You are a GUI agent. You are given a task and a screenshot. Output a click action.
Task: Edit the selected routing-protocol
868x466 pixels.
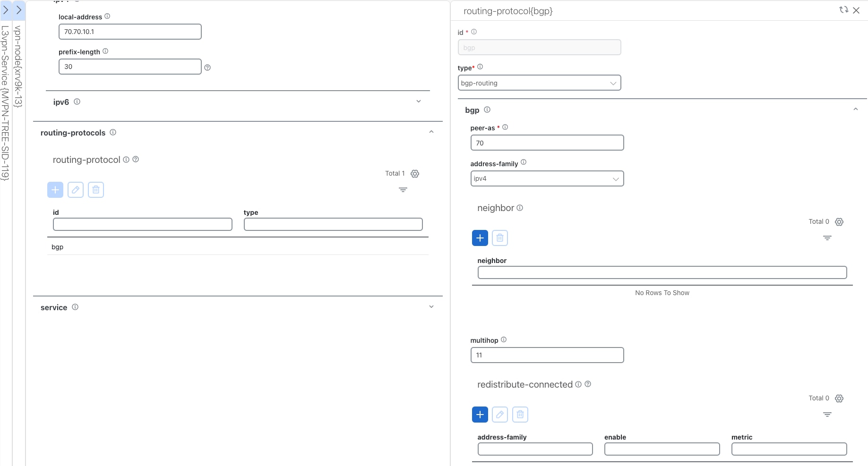(x=76, y=189)
